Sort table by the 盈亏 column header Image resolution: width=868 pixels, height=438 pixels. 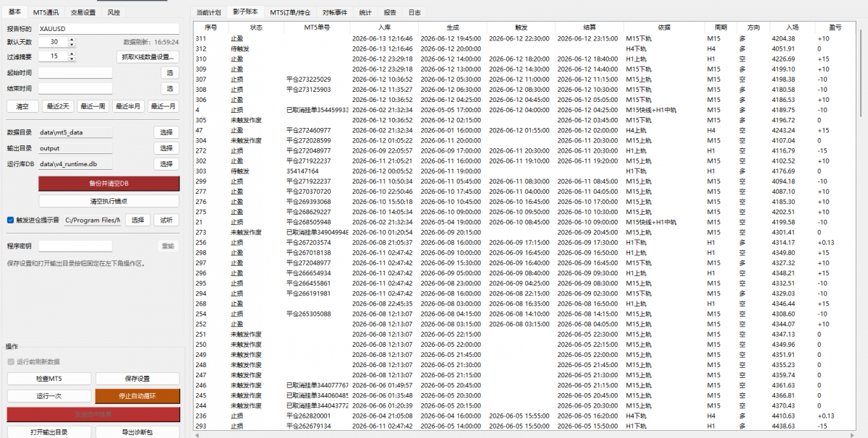click(x=823, y=27)
